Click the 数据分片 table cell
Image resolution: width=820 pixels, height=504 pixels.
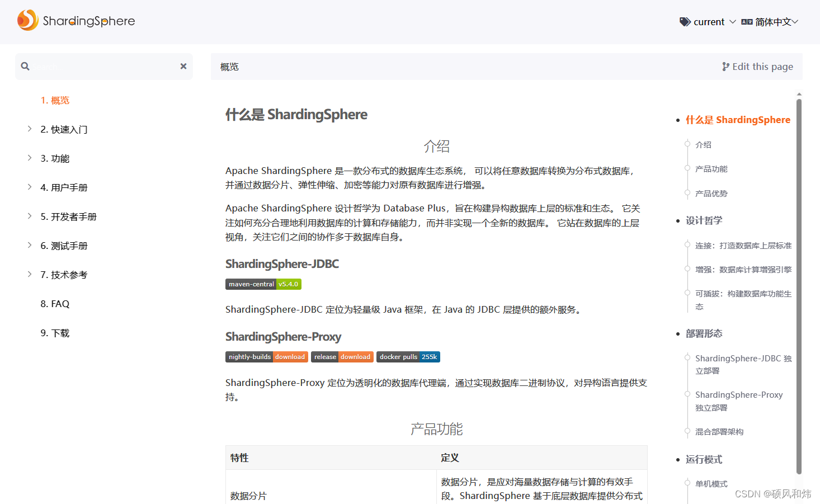(248, 496)
